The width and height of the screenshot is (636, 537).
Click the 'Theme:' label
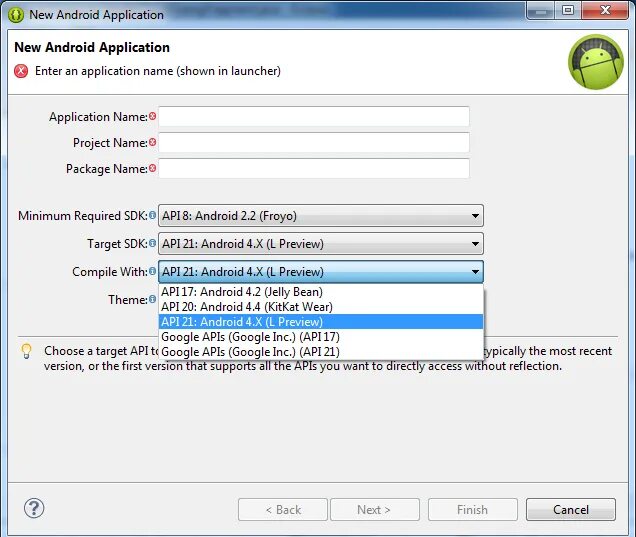point(128,300)
